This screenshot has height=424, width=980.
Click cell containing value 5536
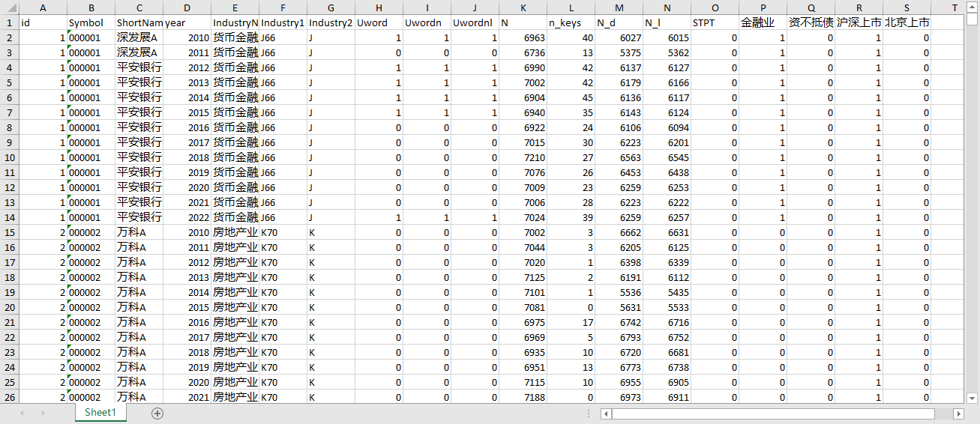[619, 292]
